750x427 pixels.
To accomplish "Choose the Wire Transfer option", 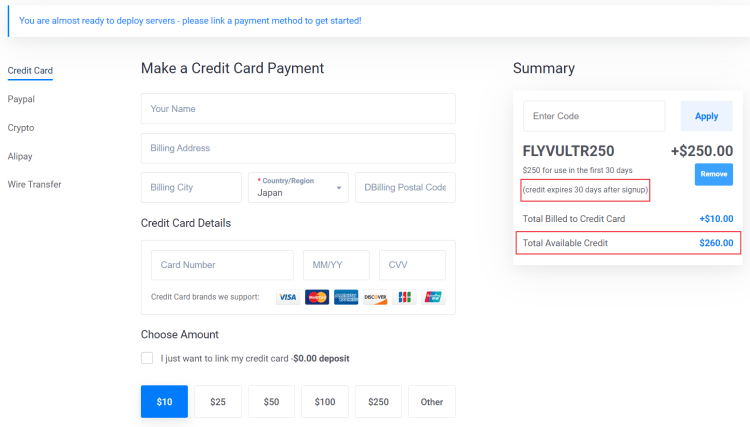I will tap(34, 184).
